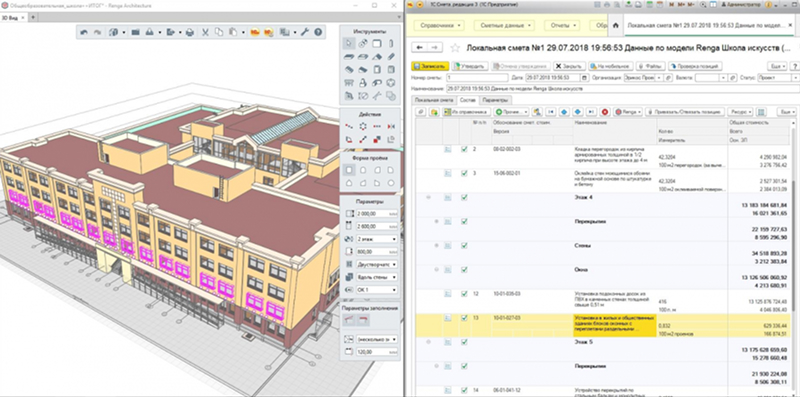Screen dimensions: 800x397
Task: Switch to the Состав tab
Action: tap(468, 100)
